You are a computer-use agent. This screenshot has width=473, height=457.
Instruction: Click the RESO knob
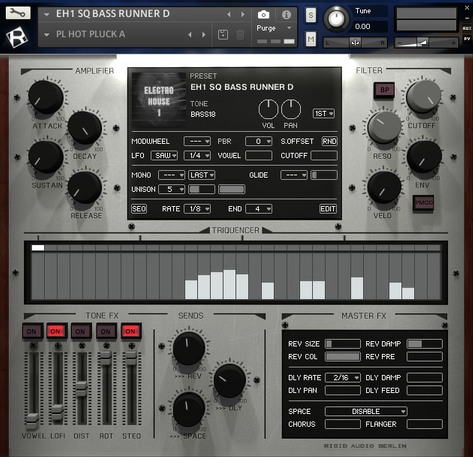(384, 127)
